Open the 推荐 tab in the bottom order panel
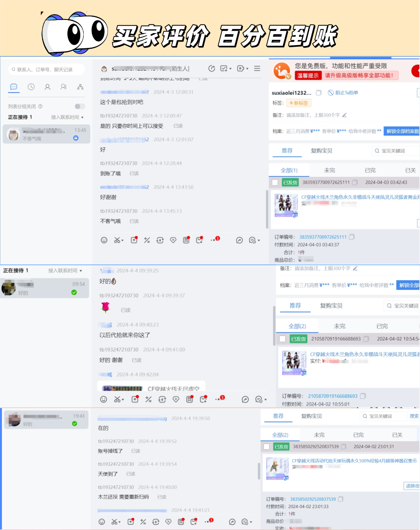This screenshot has width=420, height=530. (278, 416)
